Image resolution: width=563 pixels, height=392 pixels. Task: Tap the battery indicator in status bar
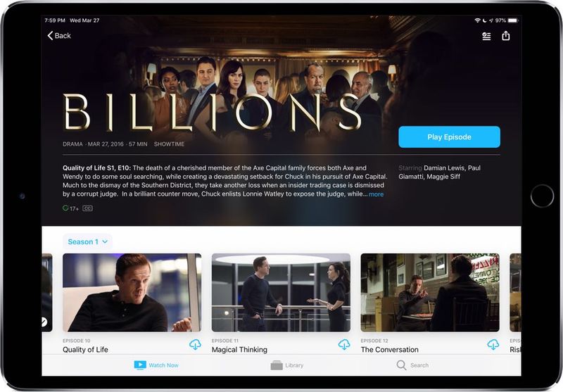513,20
